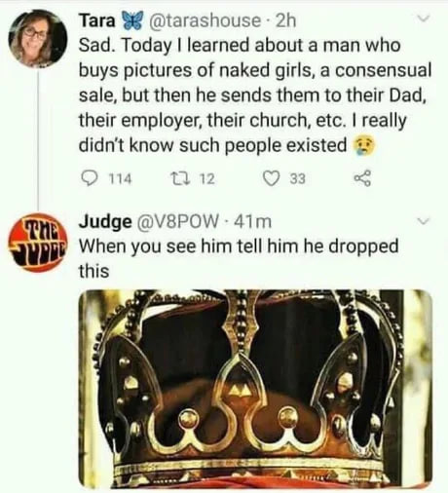
Task: Click the 12 retweets count
Action: [206, 179]
